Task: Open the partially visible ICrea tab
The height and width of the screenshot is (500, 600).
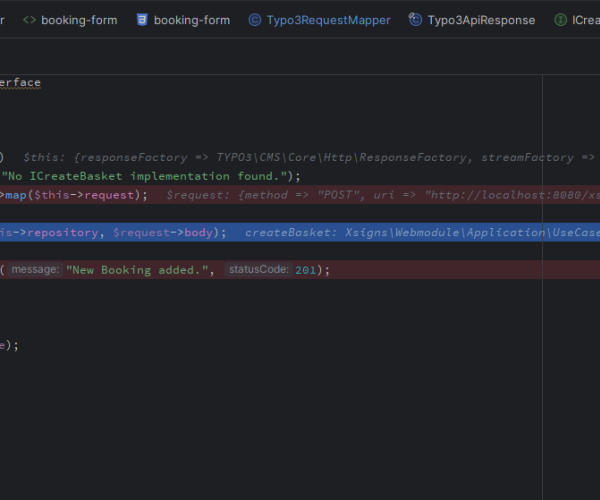Action: pos(584,20)
